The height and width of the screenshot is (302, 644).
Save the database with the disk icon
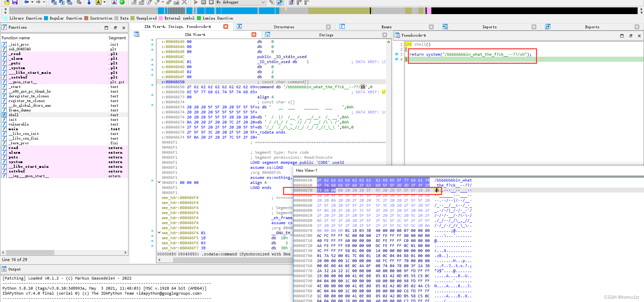coord(15,2)
